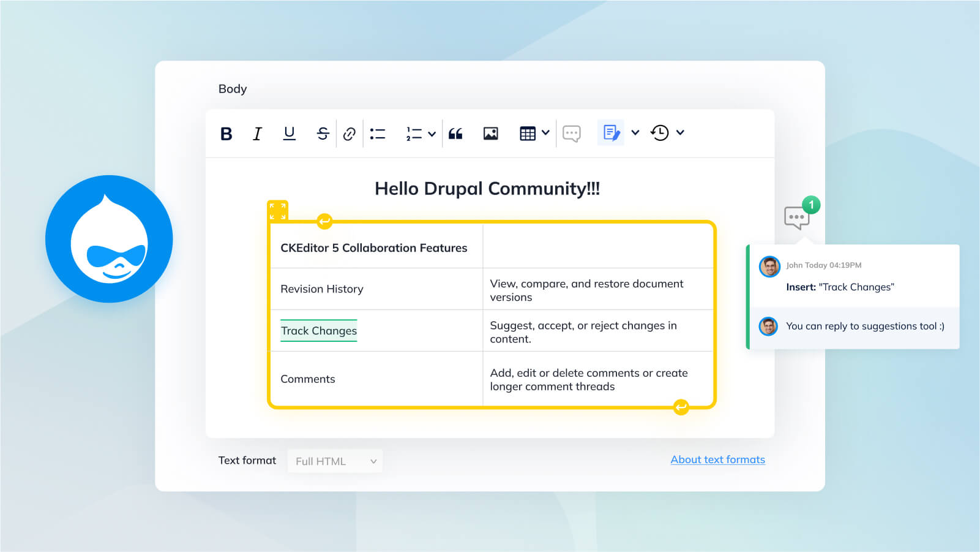Open comments sidebar icon with badge
The image size is (980, 552).
click(x=797, y=217)
